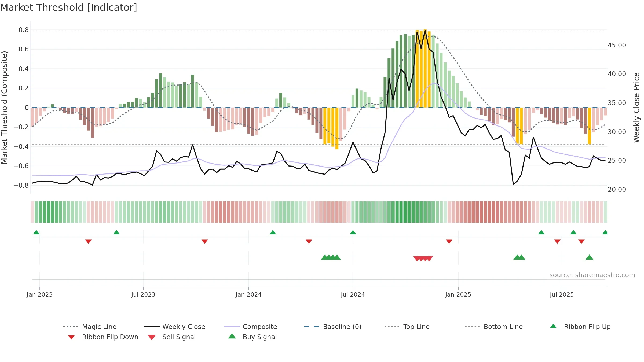Click the Ribbon Flip Up legend triangle icon
Screen dimensions: 644x362
point(553,326)
